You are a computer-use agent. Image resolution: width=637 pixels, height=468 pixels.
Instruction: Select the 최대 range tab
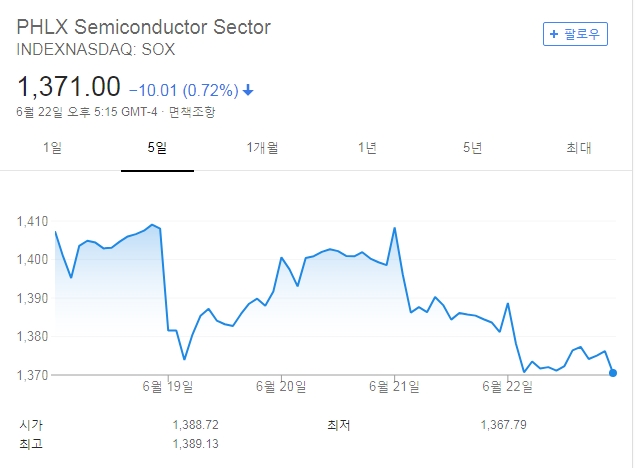pyautogui.click(x=578, y=148)
